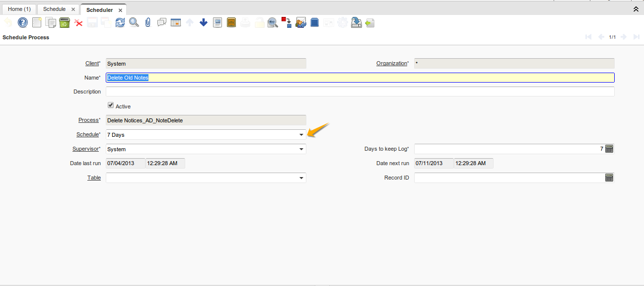Create a new record with the blank page icon

coord(37,22)
